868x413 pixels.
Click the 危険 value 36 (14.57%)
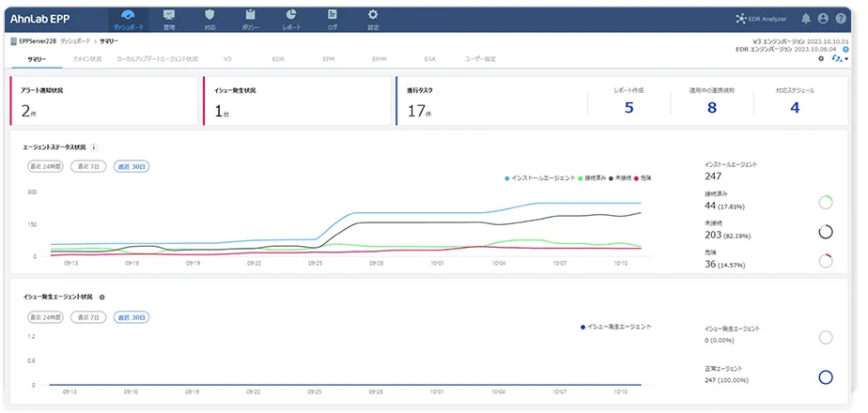(x=724, y=265)
